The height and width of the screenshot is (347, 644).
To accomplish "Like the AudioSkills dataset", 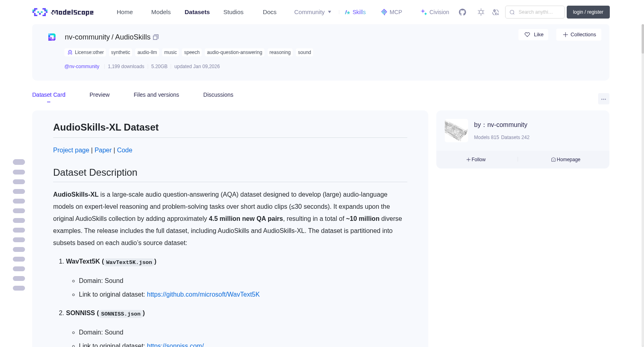I will tap(533, 35).
